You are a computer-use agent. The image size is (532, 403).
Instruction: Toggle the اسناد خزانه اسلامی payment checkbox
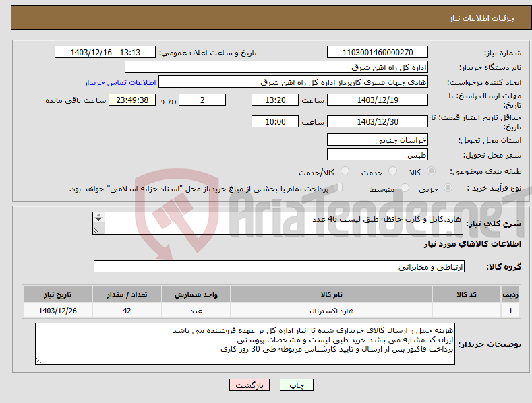click(x=338, y=187)
